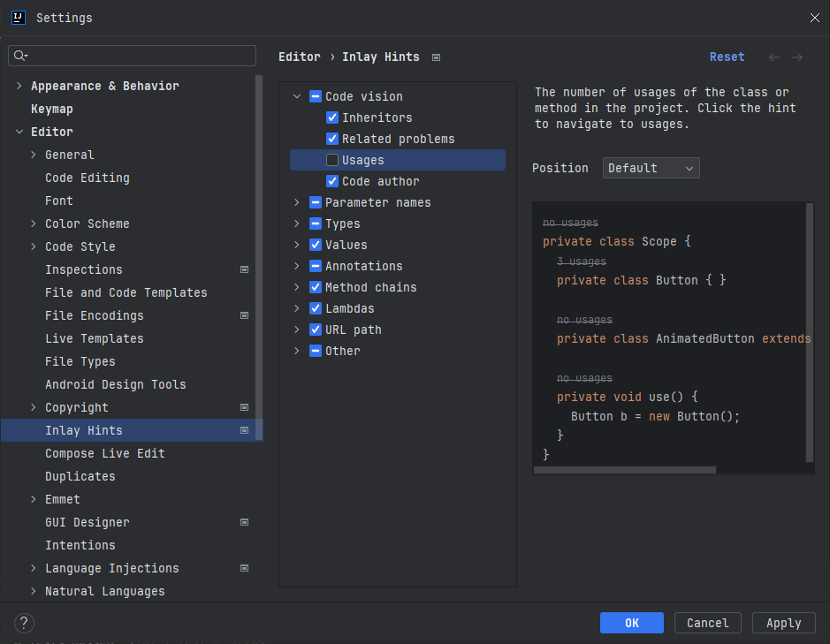Click the project-settings icon beside GUI Designer
Viewport: 830px width, 644px height.
245,522
